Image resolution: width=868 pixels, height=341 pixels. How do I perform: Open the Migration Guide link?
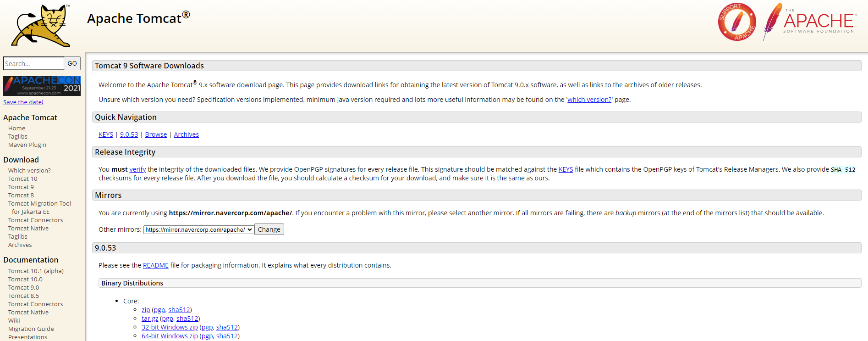coord(31,329)
